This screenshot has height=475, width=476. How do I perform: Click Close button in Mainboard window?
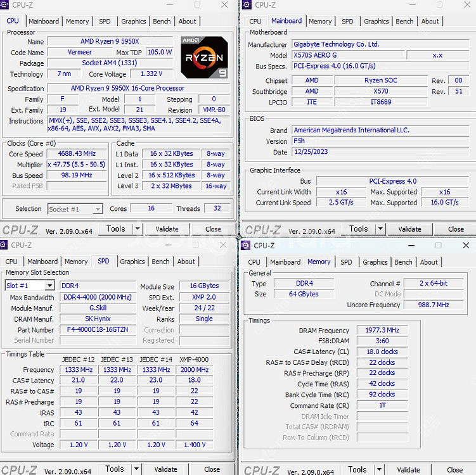click(x=456, y=229)
